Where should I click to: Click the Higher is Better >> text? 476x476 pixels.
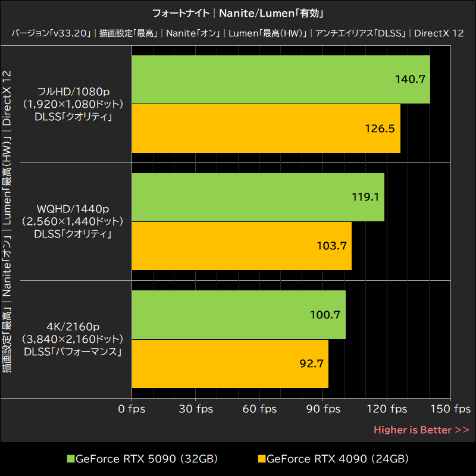[422, 430]
